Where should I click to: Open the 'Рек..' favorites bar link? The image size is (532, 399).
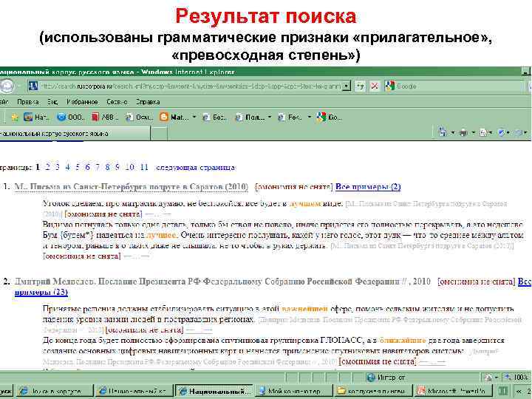[x=290, y=117]
